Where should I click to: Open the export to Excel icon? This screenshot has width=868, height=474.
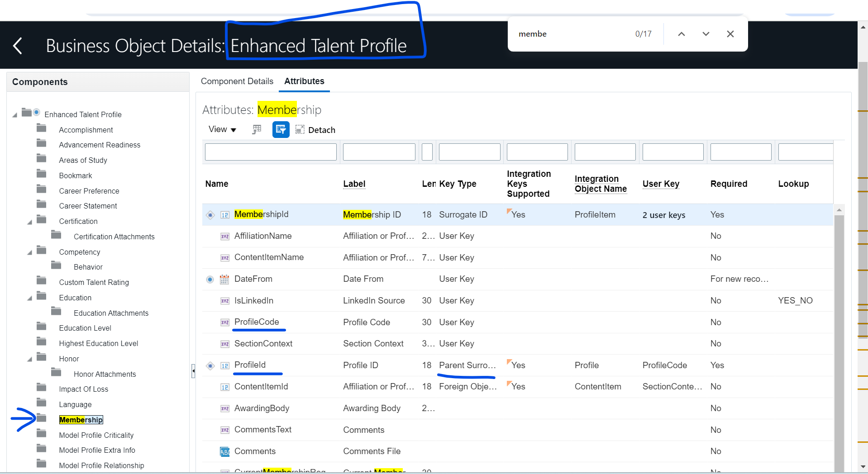coord(257,129)
